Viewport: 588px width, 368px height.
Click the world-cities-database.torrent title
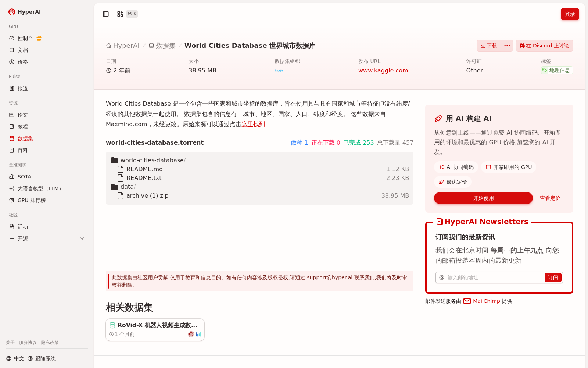coord(155,142)
